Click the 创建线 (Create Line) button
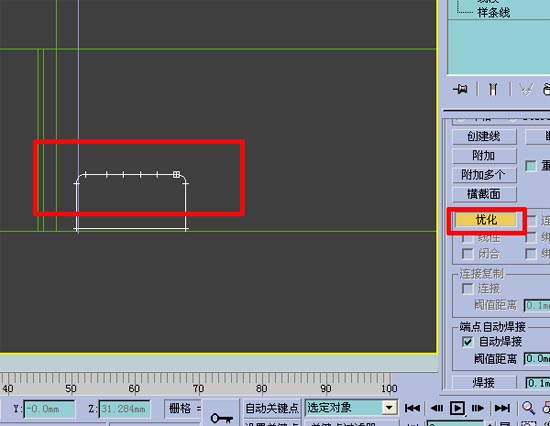 (x=484, y=137)
